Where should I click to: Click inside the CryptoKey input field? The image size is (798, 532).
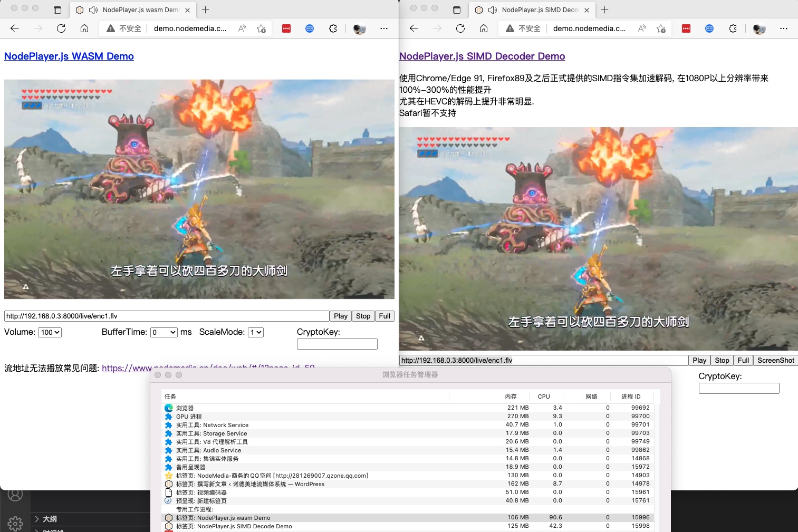337,344
